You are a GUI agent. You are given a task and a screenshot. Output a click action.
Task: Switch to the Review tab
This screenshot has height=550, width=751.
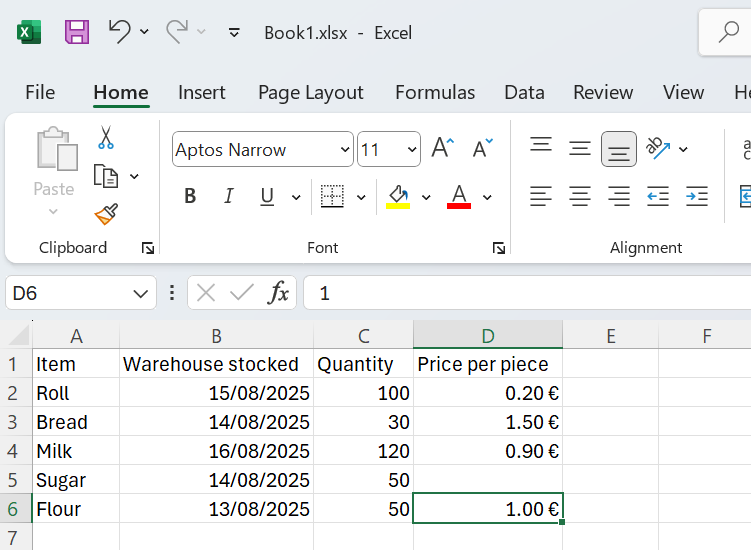point(603,92)
